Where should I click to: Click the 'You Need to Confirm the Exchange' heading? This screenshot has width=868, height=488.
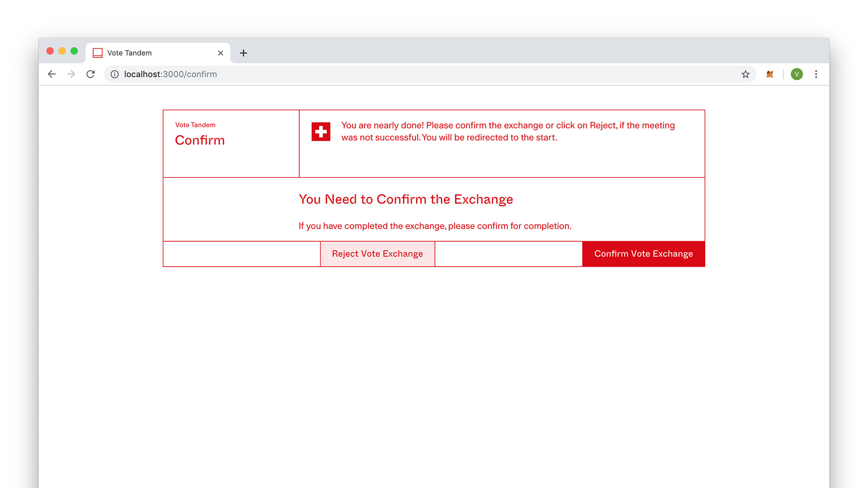(406, 199)
